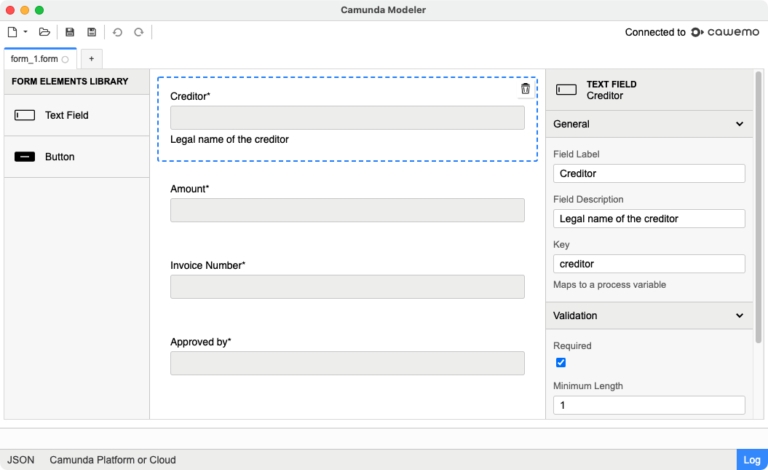Collapse the General section
The width and height of the screenshot is (768, 470).
pos(740,124)
